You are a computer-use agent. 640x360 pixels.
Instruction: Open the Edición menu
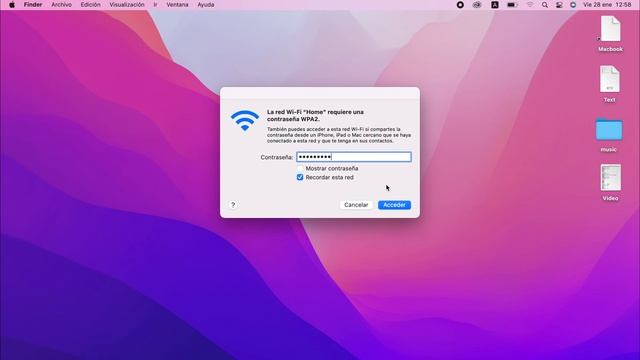pyautogui.click(x=90, y=5)
